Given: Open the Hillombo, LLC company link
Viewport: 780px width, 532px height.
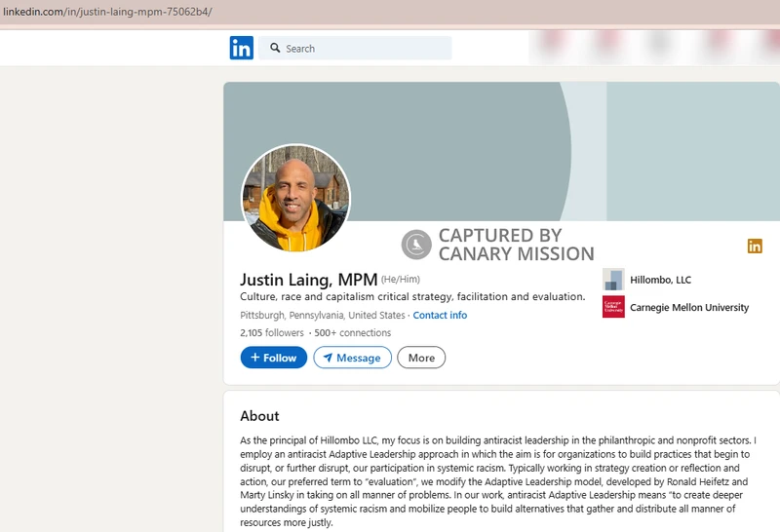Looking at the screenshot, I should (x=660, y=280).
